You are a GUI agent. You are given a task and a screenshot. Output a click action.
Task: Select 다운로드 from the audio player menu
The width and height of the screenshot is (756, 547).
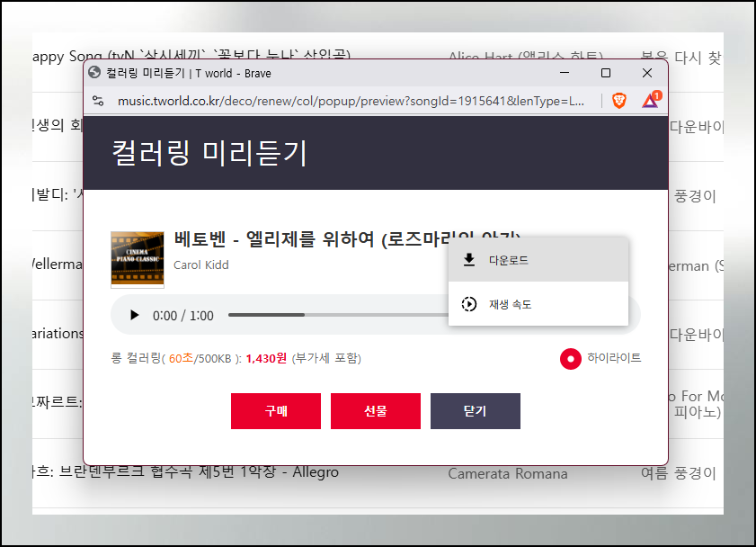(x=538, y=260)
